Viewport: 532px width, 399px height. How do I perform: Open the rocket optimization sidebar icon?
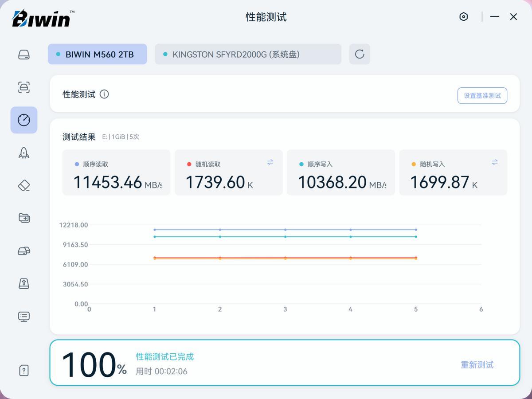pos(24,153)
